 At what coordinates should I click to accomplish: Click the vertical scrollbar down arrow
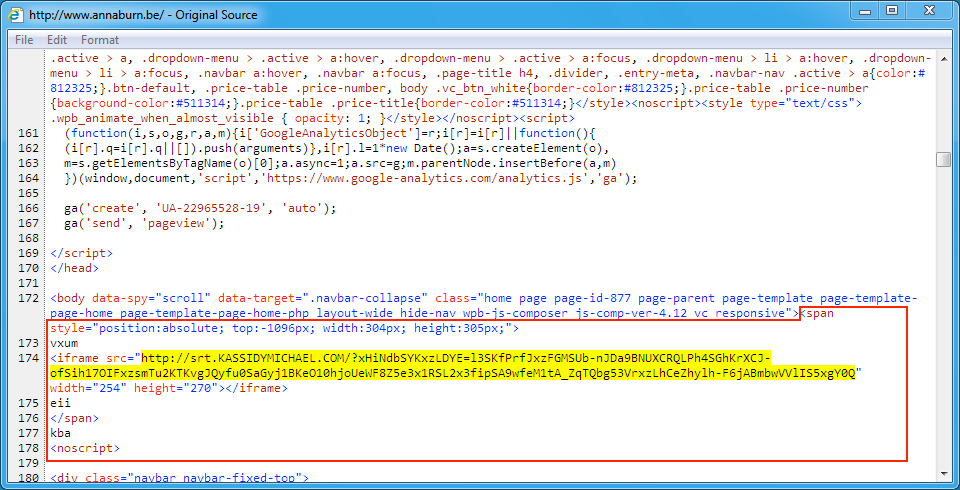pos(942,474)
